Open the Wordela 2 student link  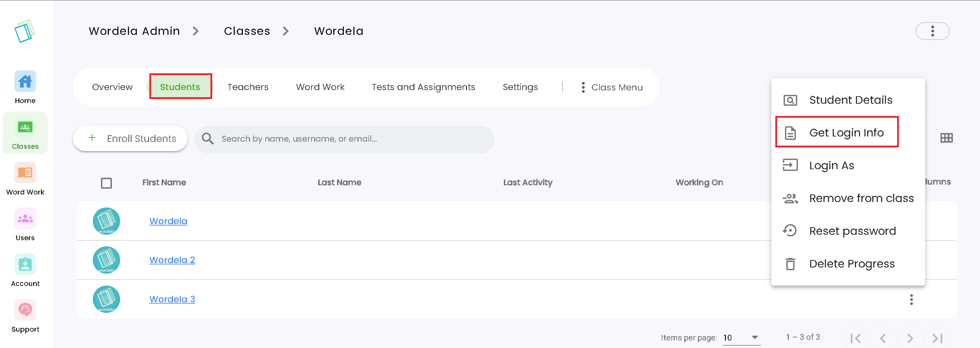(x=172, y=260)
